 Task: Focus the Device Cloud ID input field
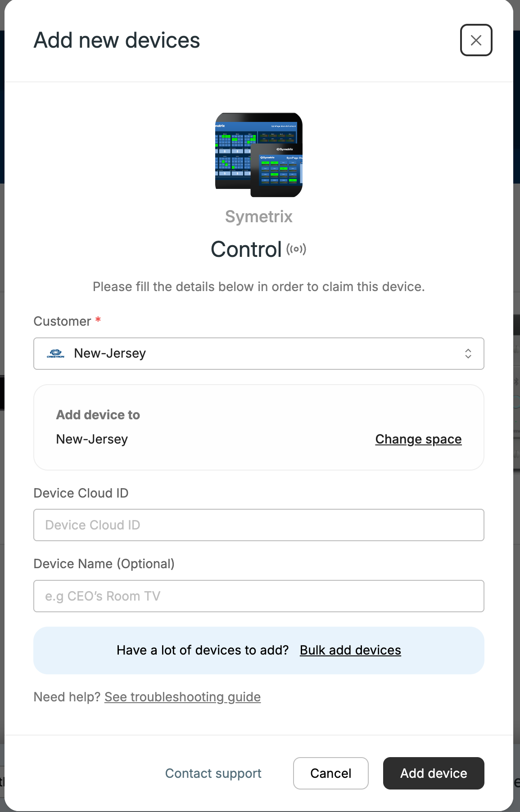(259, 525)
